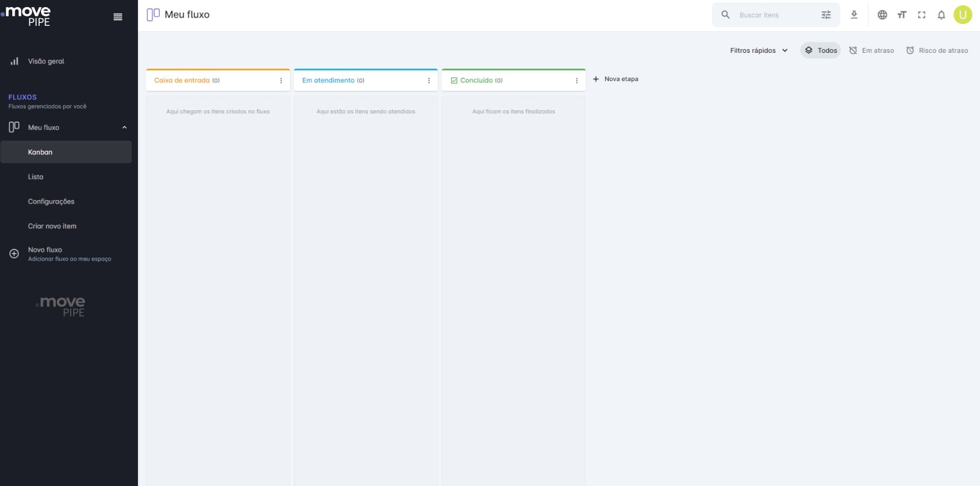Viewport: 980px width, 486px height.
Task: Add a Nova etapa stage
Action: [x=616, y=79]
